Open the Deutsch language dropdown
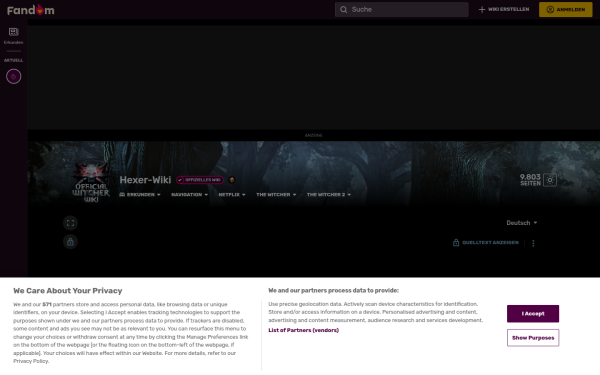 click(x=522, y=223)
